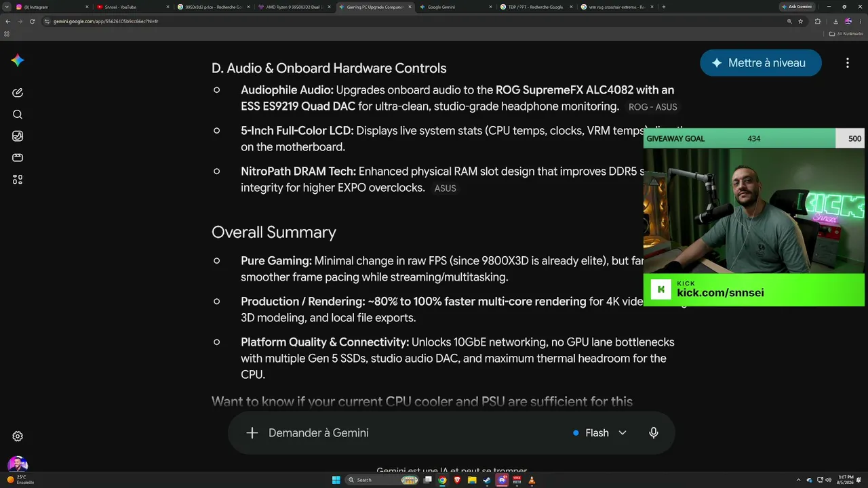Open the browser extensions puzzle icon
Screen dimensions: 868x488
point(818,21)
